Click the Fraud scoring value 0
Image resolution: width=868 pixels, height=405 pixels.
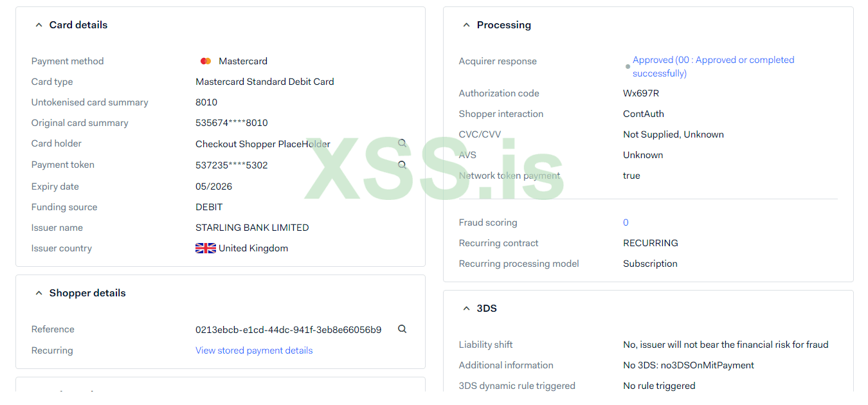point(626,222)
